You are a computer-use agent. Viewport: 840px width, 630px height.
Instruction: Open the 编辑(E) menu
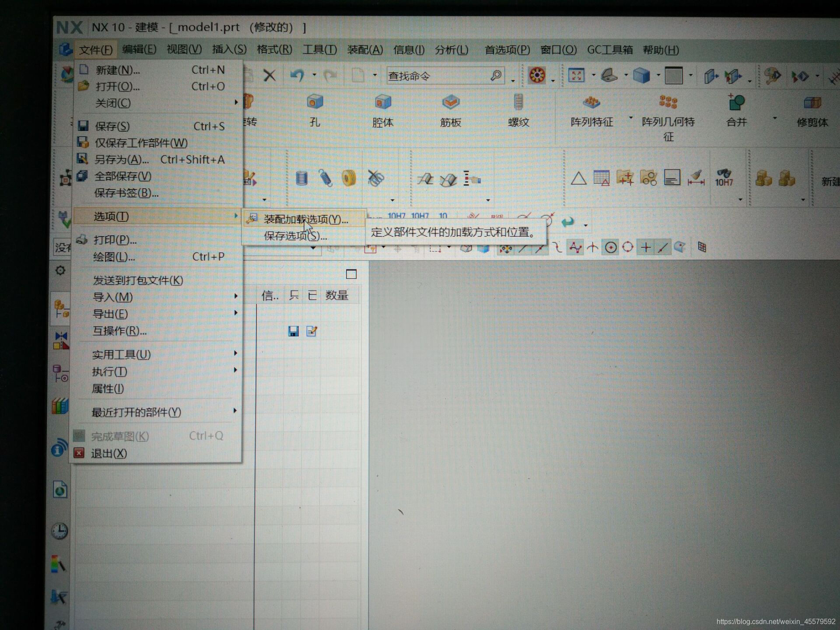tap(139, 49)
